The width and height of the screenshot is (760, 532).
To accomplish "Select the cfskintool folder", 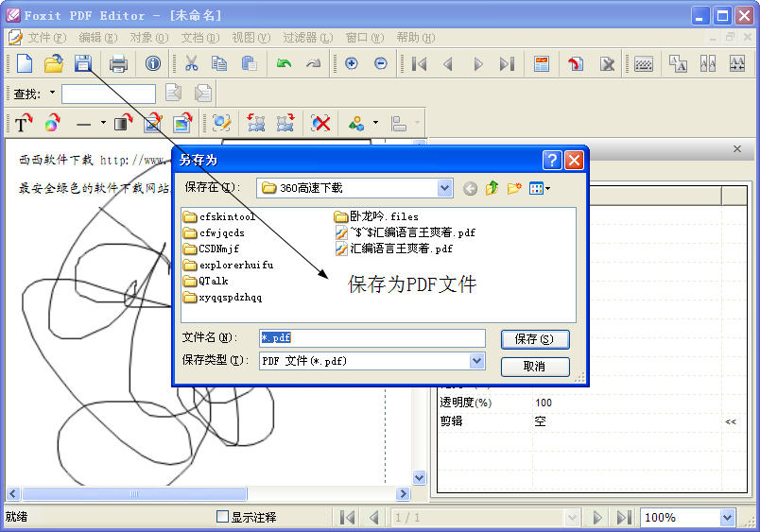I will pyautogui.click(x=219, y=216).
